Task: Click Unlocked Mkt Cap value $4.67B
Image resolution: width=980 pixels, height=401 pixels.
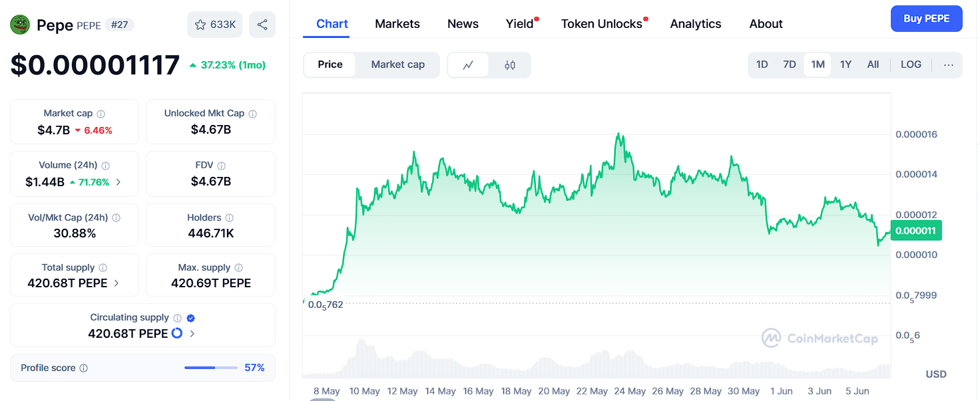Action: [x=211, y=129]
